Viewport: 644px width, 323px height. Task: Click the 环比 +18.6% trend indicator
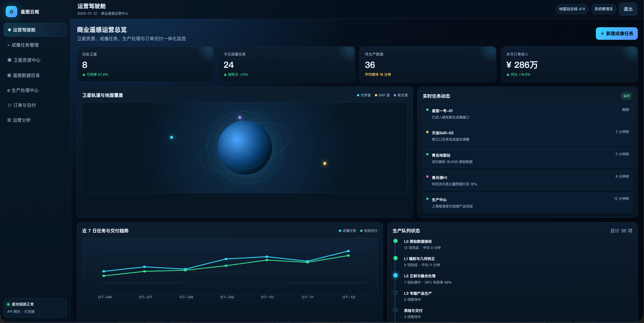pos(518,74)
